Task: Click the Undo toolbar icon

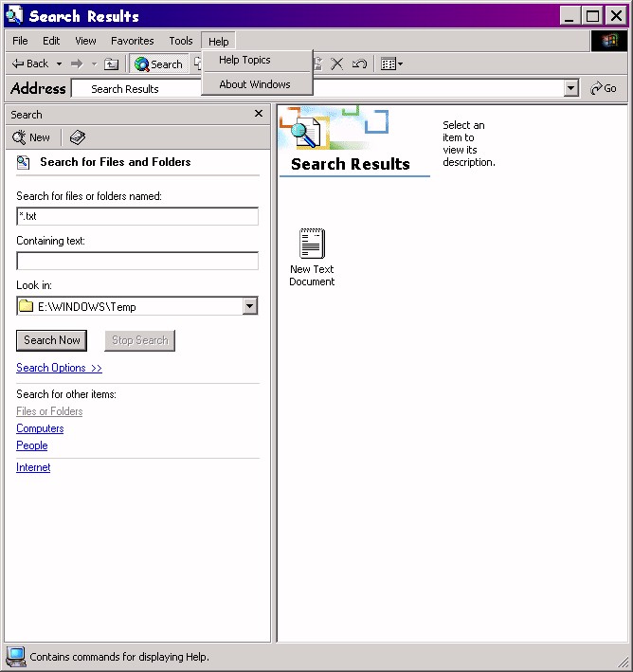Action: click(359, 64)
